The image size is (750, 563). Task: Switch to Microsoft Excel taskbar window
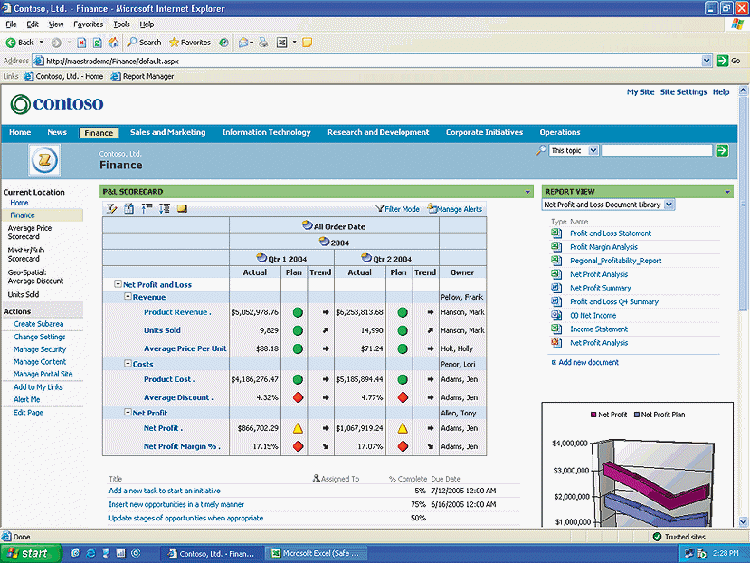316,553
